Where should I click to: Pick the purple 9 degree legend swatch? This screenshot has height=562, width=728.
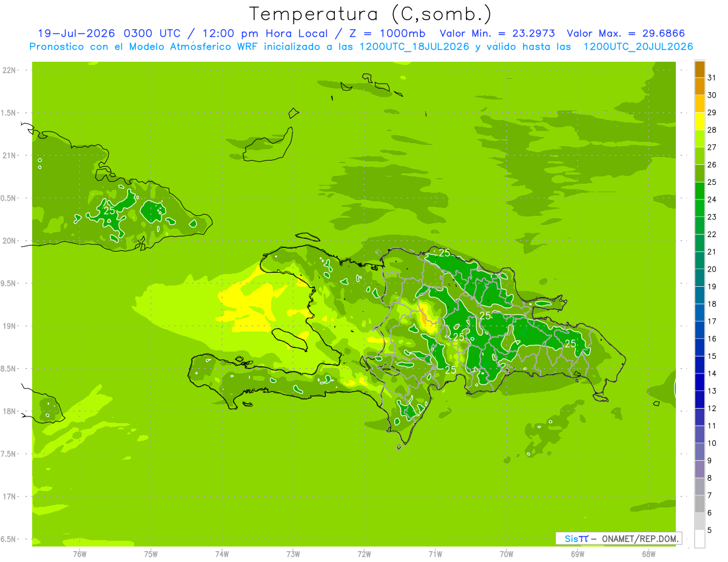click(699, 452)
